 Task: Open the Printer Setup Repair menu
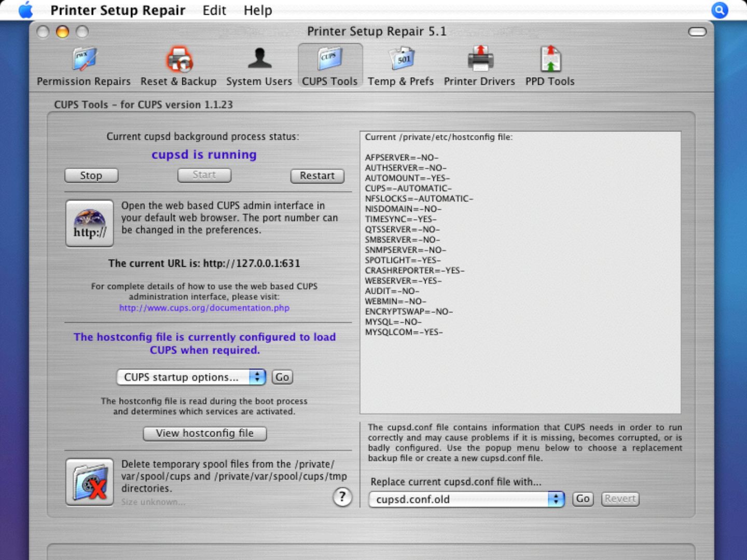pos(118,10)
